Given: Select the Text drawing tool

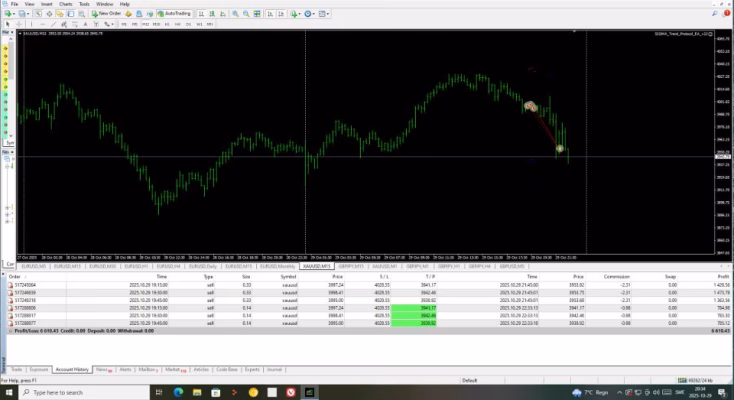Looking at the screenshot, I should (x=85, y=24).
